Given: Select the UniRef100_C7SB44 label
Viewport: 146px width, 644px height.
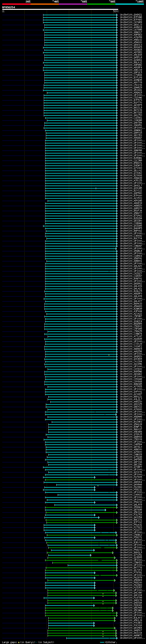Looking at the screenshot, I should (131, 75).
